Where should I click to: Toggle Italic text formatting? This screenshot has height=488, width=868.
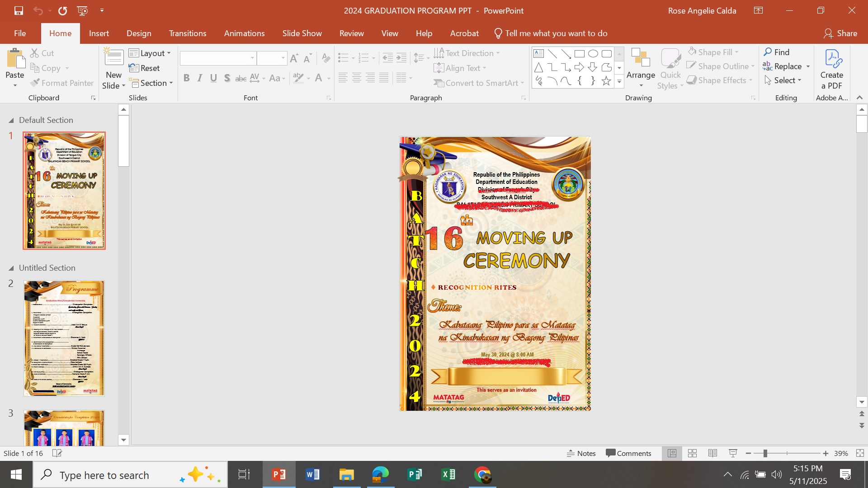point(200,79)
